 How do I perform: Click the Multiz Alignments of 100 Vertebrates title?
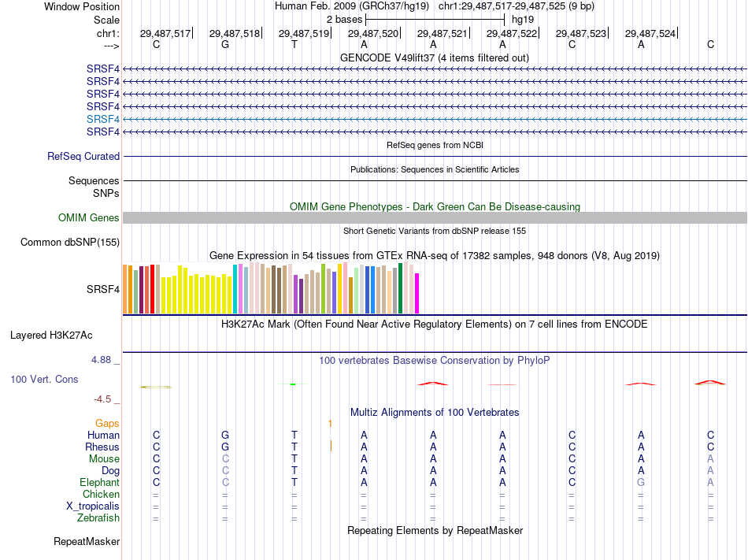tap(434, 413)
